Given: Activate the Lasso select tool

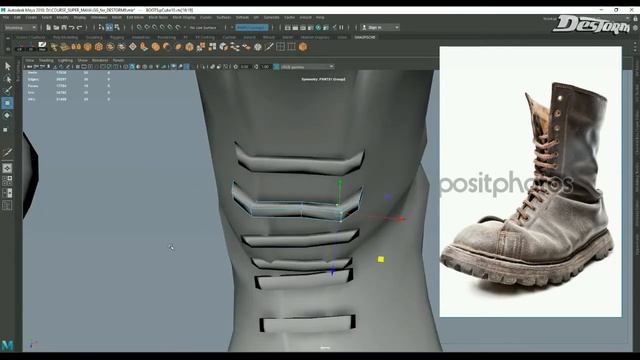Looking at the screenshot, I should pyautogui.click(x=7, y=78).
